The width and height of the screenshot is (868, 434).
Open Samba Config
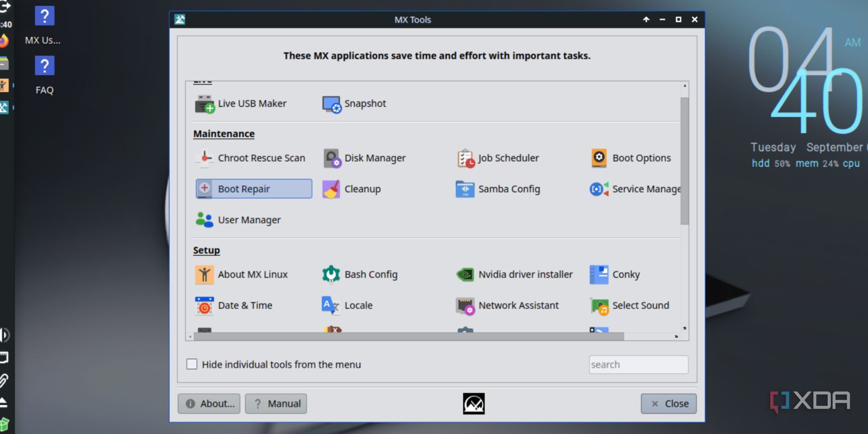pyautogui.click(x=498, y=189)
